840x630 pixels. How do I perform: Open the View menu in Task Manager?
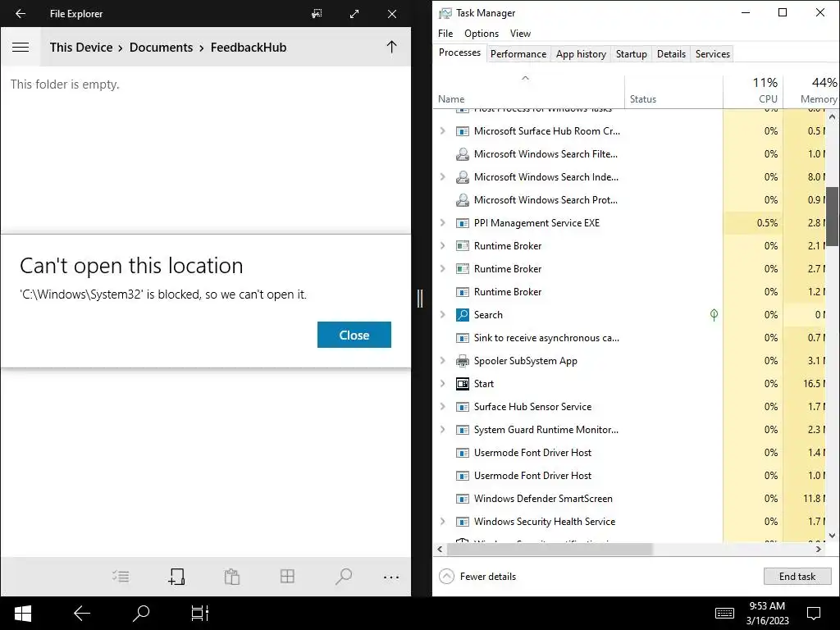pyautogui.click(x=520, y=33)
